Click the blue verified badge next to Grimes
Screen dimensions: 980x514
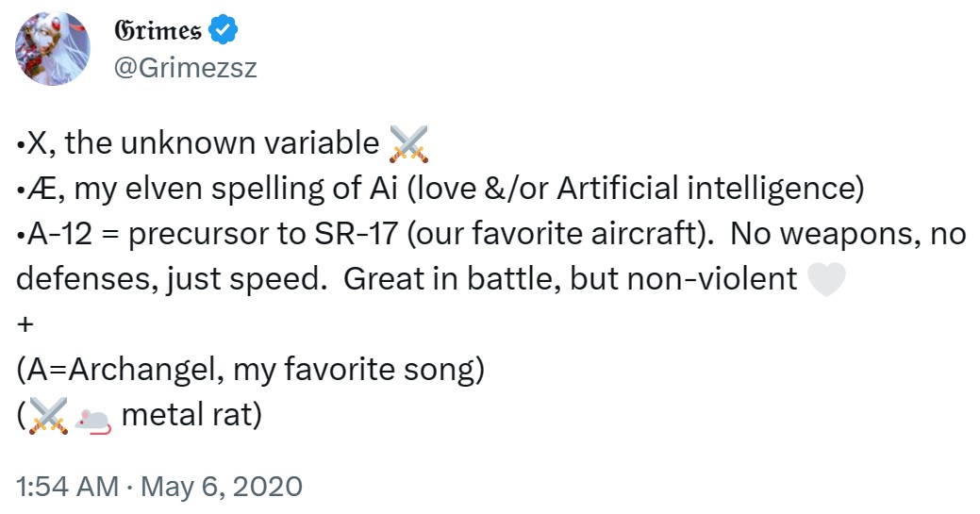[x=224, y=30]
